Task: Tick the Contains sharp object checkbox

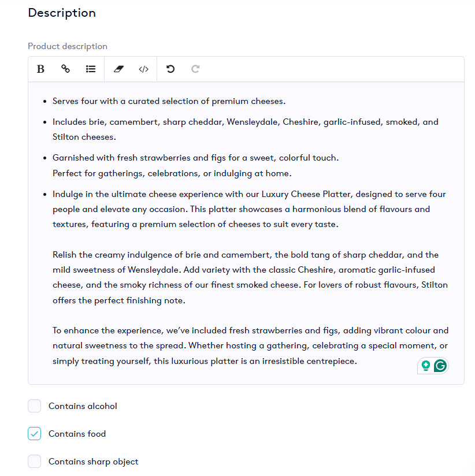Action: tap(35, 462)
